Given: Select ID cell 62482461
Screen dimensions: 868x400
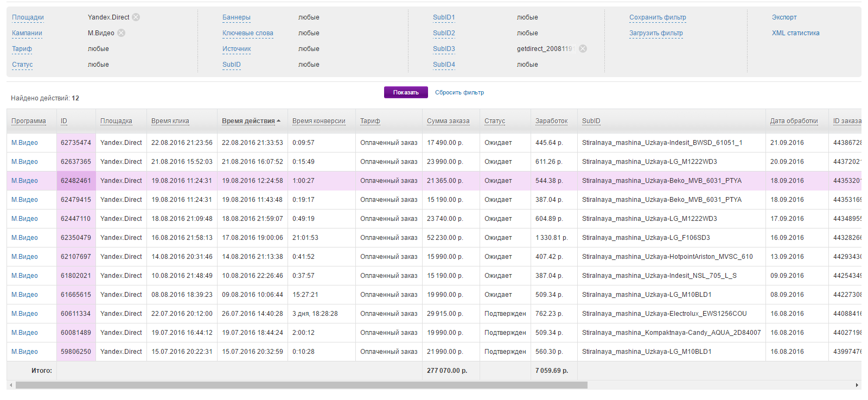Looking at the screenshot, I should pos(76,181).
